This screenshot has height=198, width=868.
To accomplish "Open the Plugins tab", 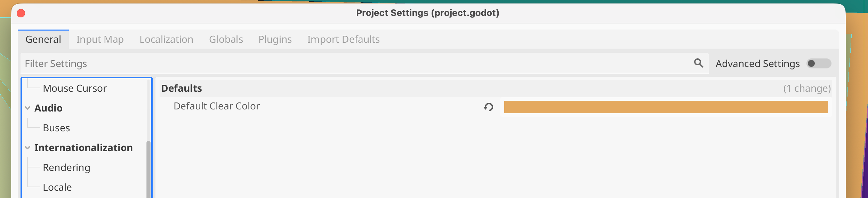I will tap(275, 40).
